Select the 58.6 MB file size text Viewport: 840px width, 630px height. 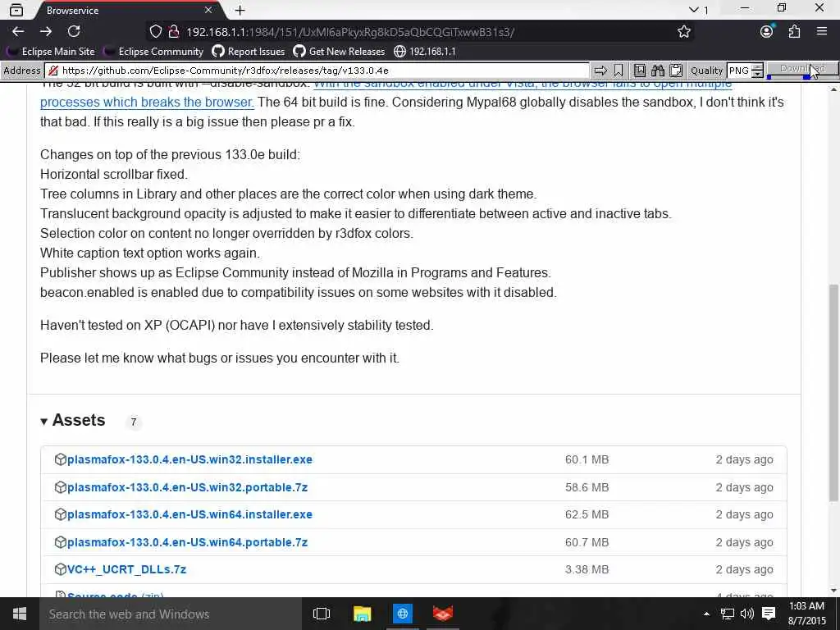click(x=587, y=487)
